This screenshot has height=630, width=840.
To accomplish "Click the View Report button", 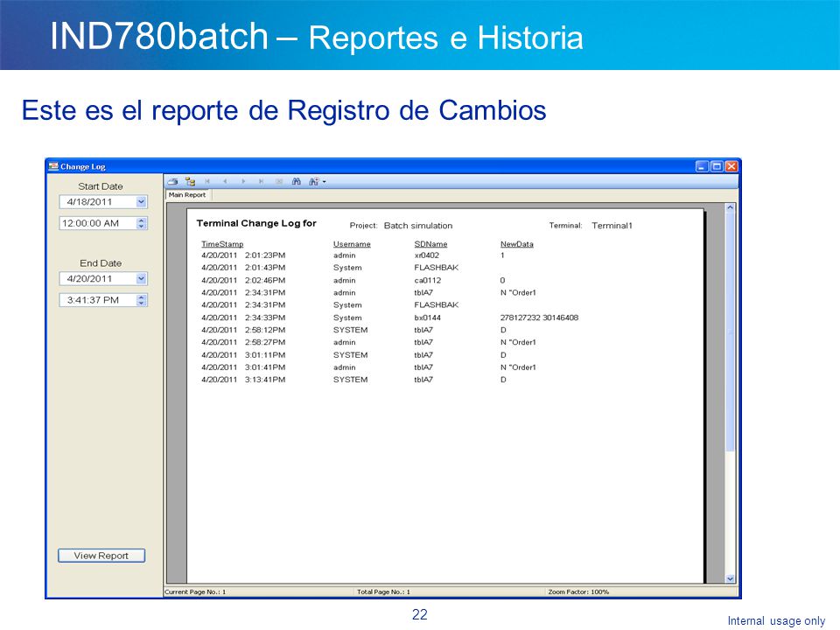I will 101,556.
